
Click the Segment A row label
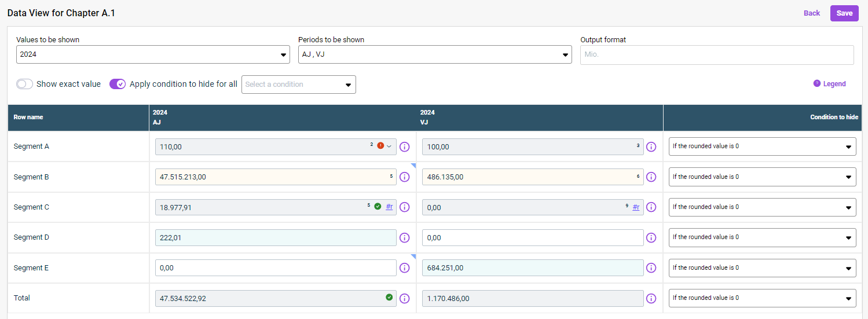tap(31, 146)
